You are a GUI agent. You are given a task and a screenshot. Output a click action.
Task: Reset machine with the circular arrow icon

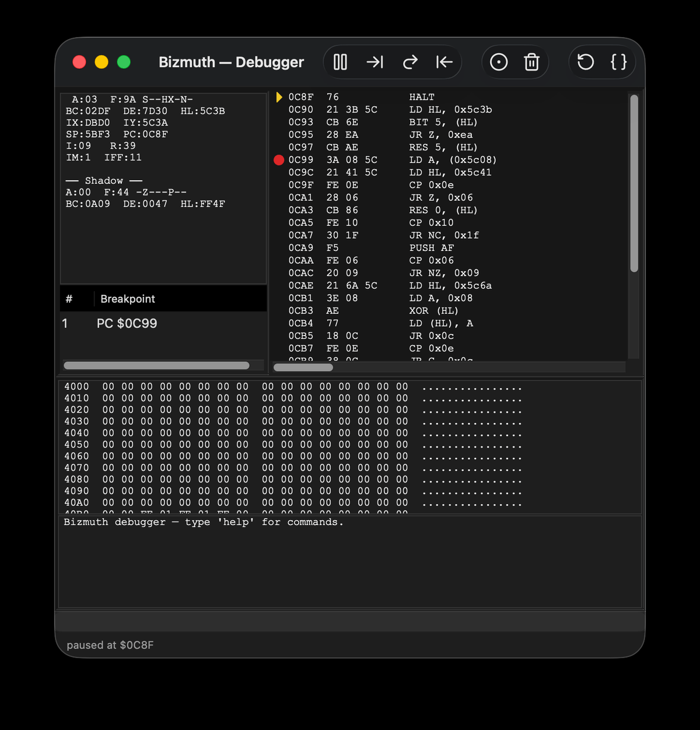click(586, 62)
